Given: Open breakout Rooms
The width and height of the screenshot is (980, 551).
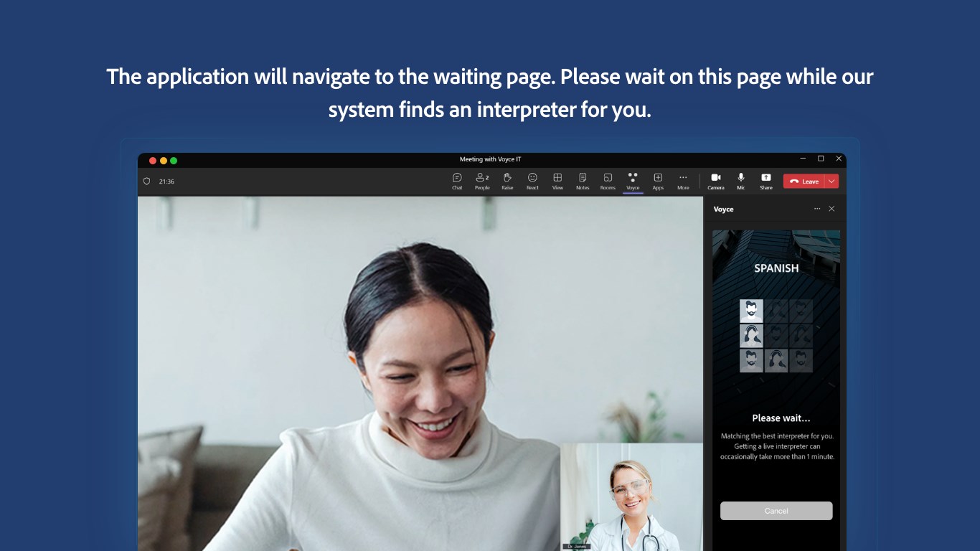Looking at the screenshot, I should pos(608,181).
